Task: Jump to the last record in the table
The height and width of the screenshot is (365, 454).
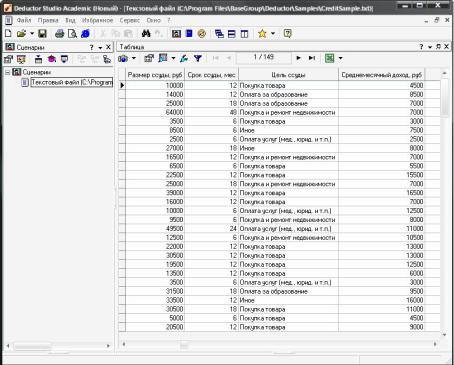Action: pyautogui.click(x=312, y=58)
